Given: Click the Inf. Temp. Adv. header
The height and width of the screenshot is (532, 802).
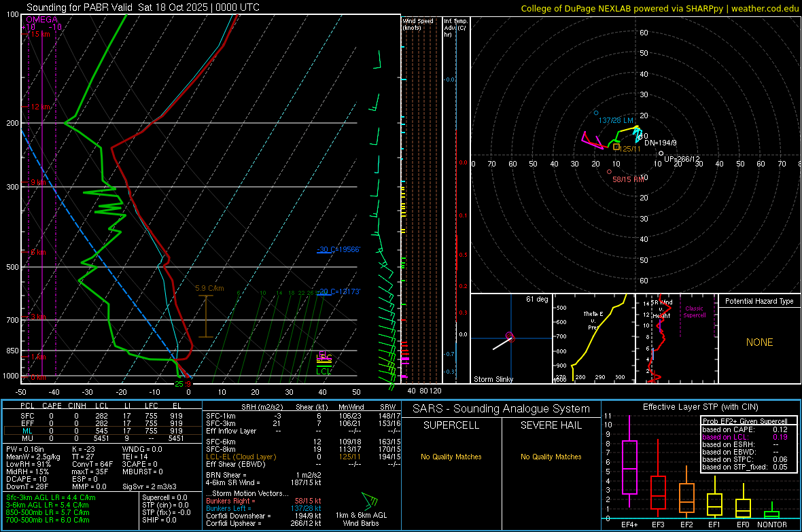Looking at the screenshot, I should pyautogui.click(x=455, y=28).
